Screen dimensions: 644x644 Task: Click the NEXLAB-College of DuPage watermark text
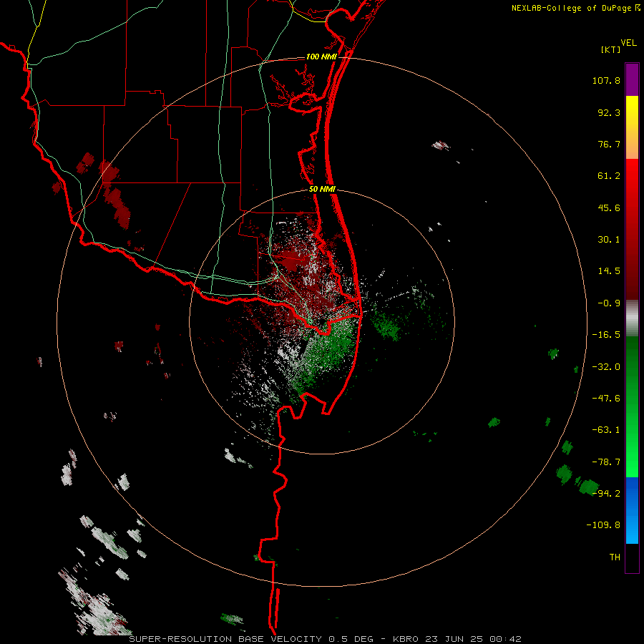[575, 8]
